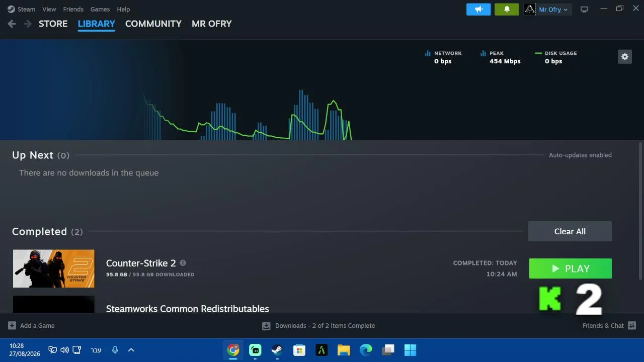Click the 10:24 AM completion time

pyautogui.click(x=502, y=274)
